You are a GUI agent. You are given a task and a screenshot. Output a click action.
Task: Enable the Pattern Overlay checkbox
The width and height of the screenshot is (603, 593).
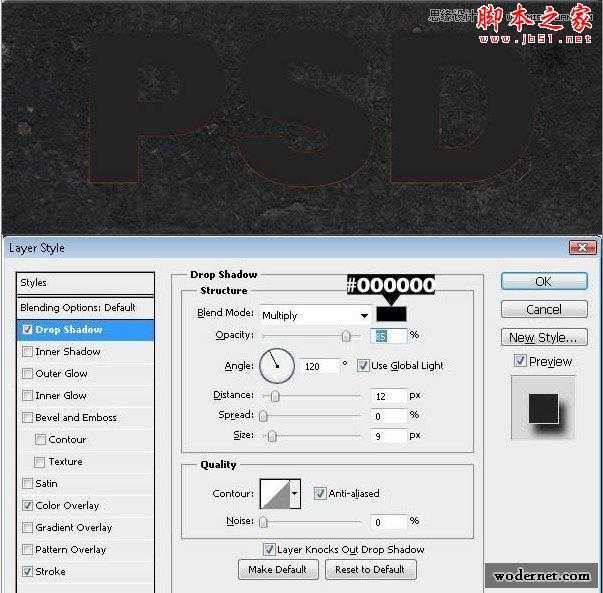pos(27,550)
